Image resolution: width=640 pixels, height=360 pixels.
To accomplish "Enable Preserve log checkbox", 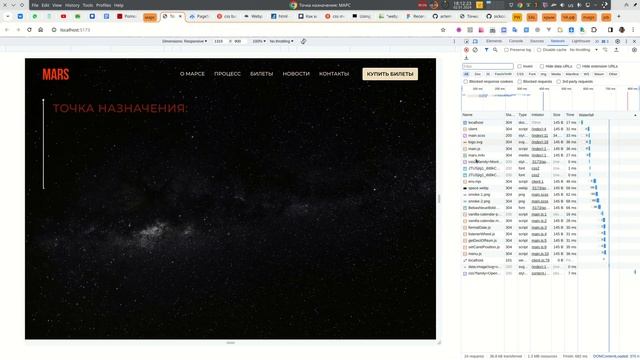I will point(506,50).
